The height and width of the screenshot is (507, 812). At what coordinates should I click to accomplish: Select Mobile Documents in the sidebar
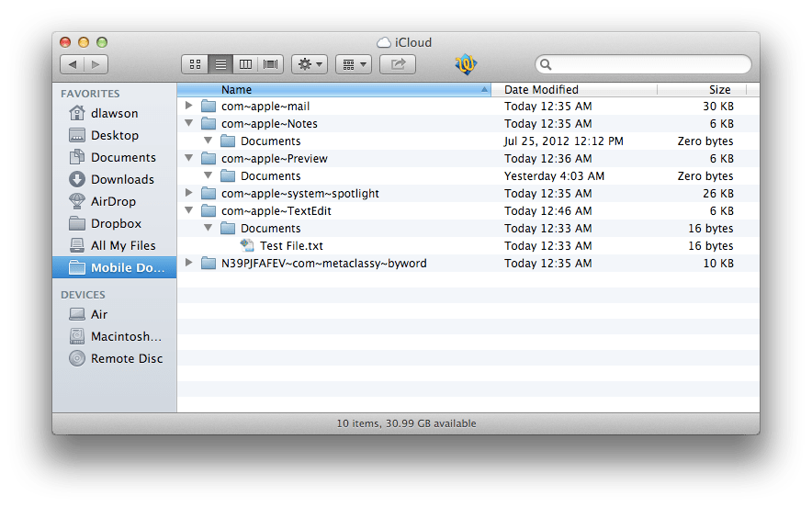[x=115, y=268]
